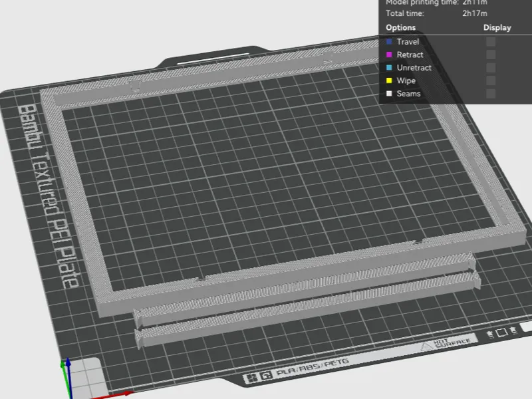The width and height of the screenshot is (532, 399).
Task: Click the yellow Wipe color swatch
Action: point(389,80)
